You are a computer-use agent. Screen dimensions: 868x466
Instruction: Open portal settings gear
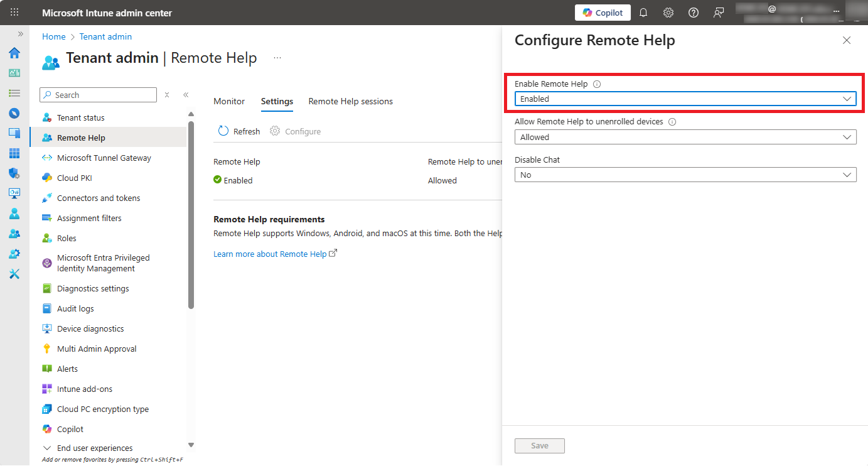pos(668,13)
